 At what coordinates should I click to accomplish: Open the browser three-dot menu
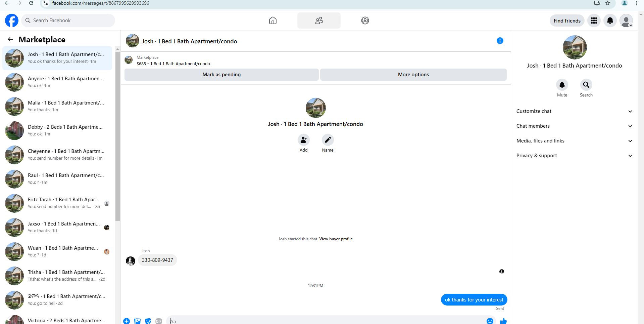pos(637,3)
